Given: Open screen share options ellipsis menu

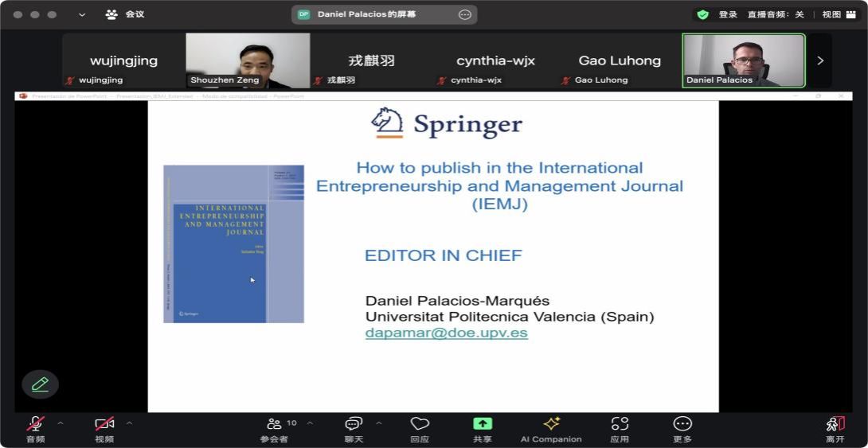Looking at the screenshot, I should point(465,14).
